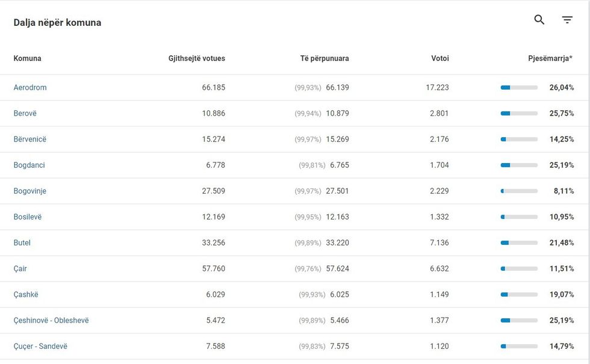Open the Bogovinje municipality link

[x=30, y=191]
